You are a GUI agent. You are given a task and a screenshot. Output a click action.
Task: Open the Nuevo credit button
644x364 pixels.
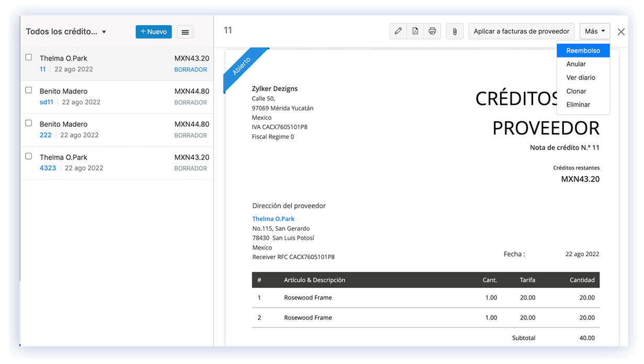point(153,31)
